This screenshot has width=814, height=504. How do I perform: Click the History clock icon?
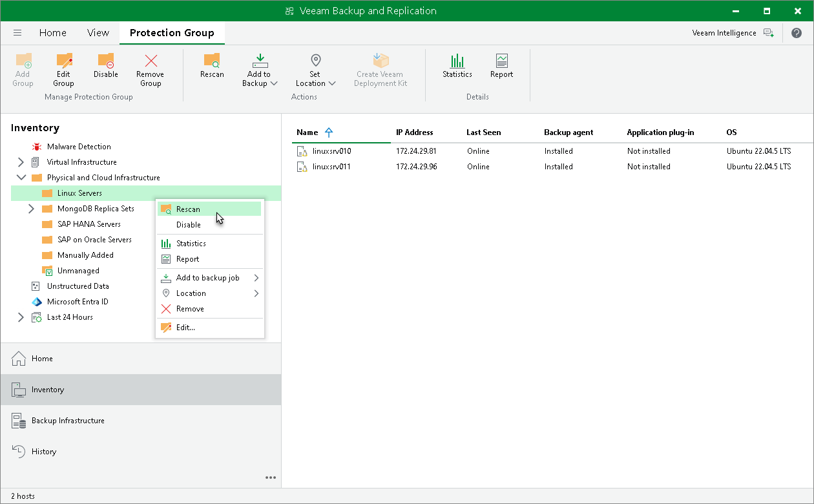pyautogui.click(x=19, y=452)
